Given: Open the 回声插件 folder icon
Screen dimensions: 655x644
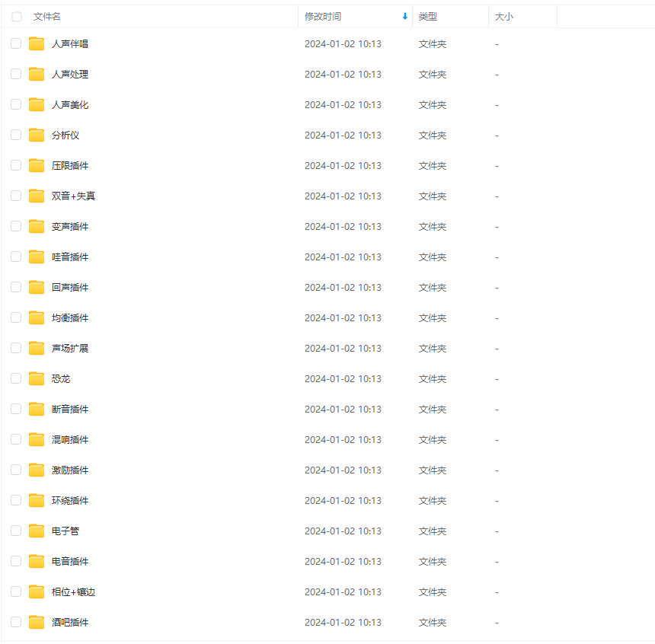Looking at the screenshot, I should [x=37, y=287].
